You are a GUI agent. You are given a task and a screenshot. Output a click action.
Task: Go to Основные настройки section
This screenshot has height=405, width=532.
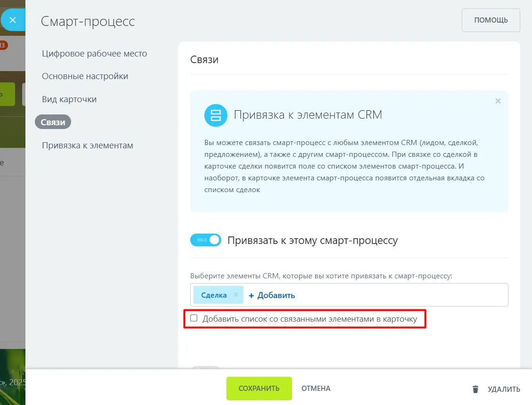[x=85, y=76]
